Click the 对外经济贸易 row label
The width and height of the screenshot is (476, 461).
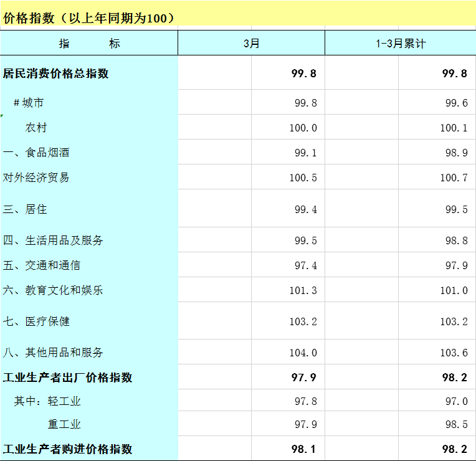(x=36, y=178)
